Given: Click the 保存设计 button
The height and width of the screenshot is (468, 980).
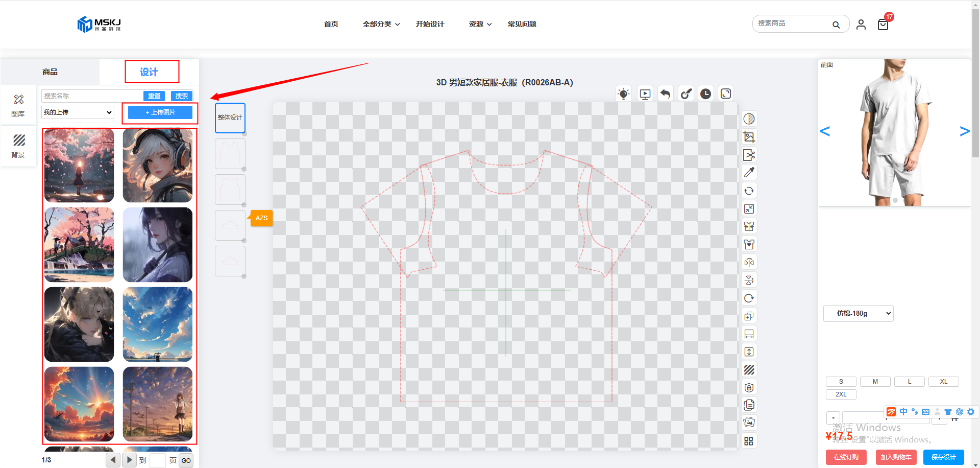Looking at the screenshot, I should coord(943,457).
